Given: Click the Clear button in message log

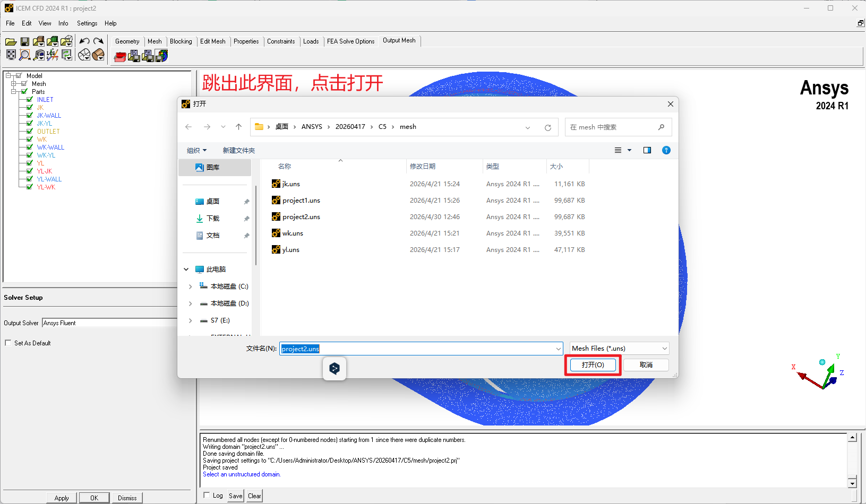Looking at the screenshot, I should (x=255, y=496).
